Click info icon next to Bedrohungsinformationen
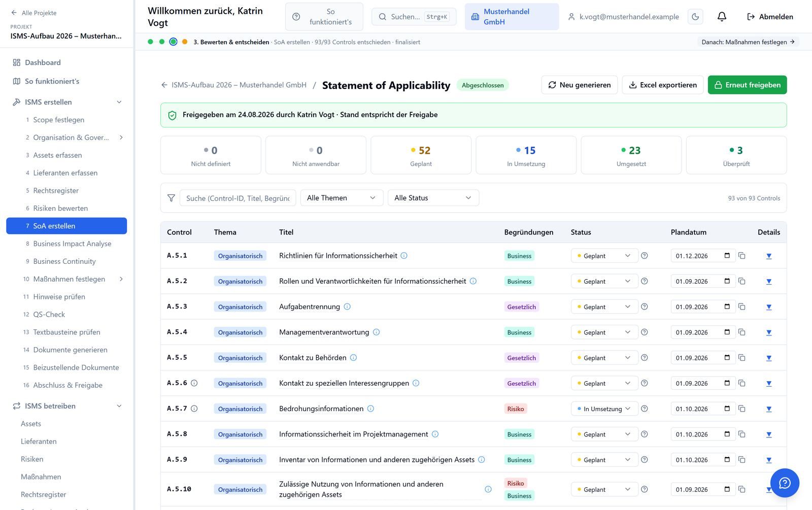This screenshot has width=812, height=510. (370, 409)
